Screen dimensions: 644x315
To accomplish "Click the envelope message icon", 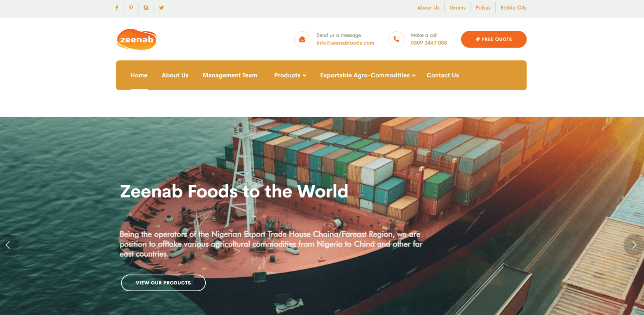I will (x=302, y=39).
